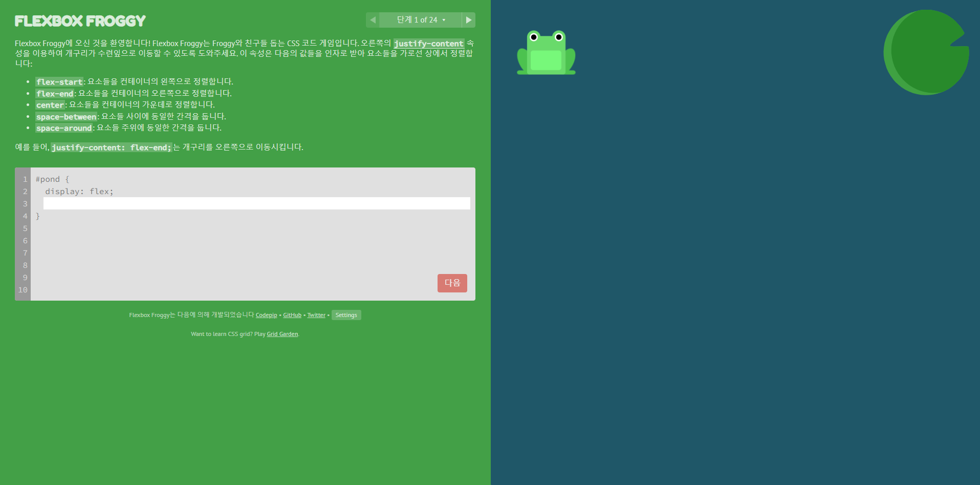Open the Grid Garden link

[282, 333]
